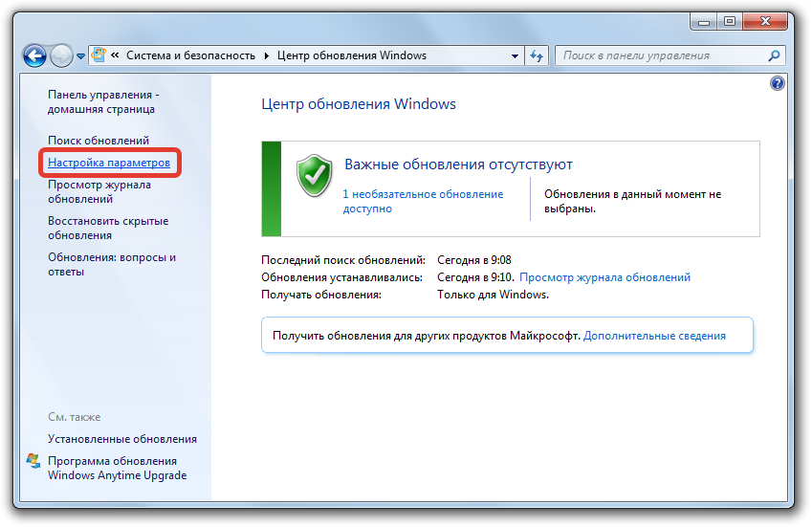The image size is (812, 527).
Task: Open Установленные обновления link
Action: [122, 439]
